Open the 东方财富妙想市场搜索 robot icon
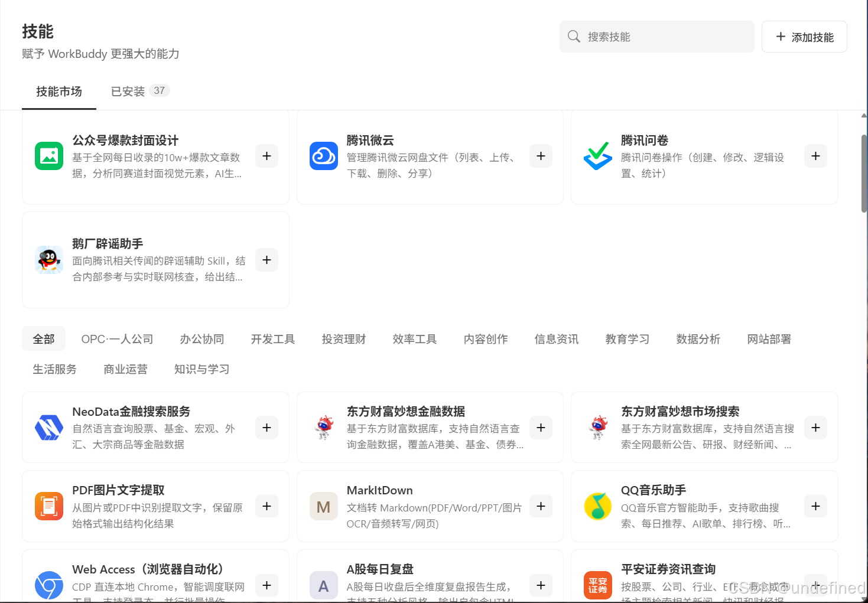The image size is (868, 603). 598,428
